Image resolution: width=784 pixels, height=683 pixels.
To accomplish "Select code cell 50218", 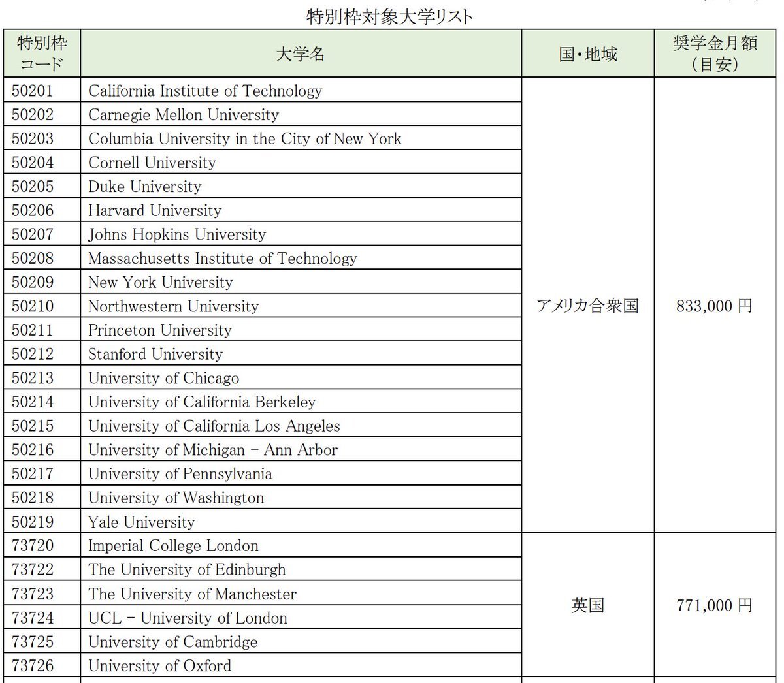I will [42, 498].
